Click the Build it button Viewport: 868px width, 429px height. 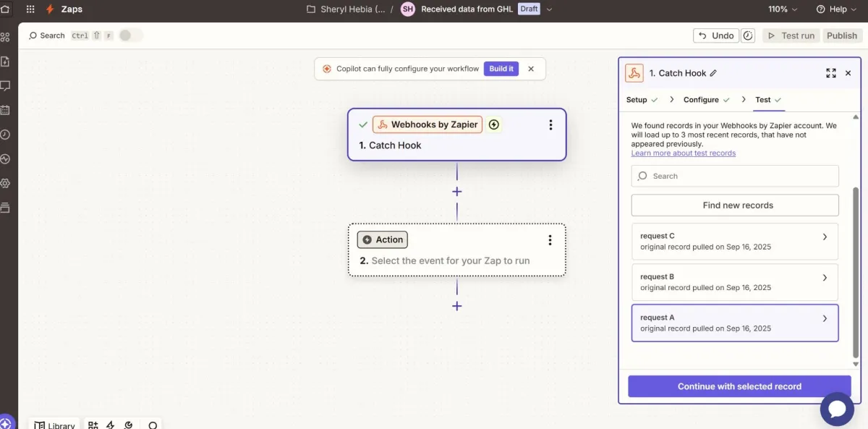click(x=501, y=69)
